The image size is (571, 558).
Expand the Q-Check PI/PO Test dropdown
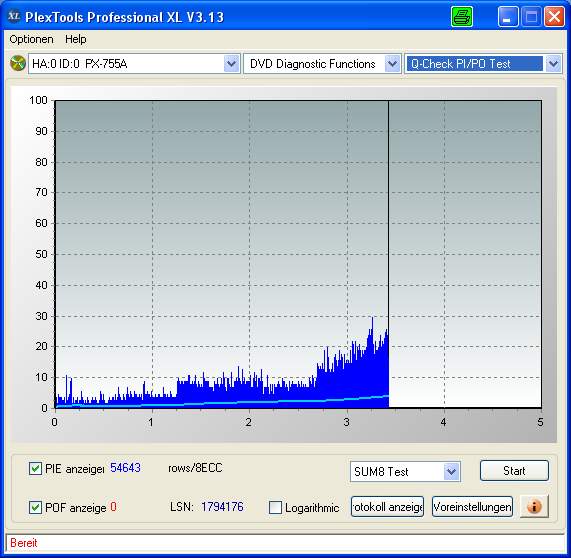click(x=554, y=64)
